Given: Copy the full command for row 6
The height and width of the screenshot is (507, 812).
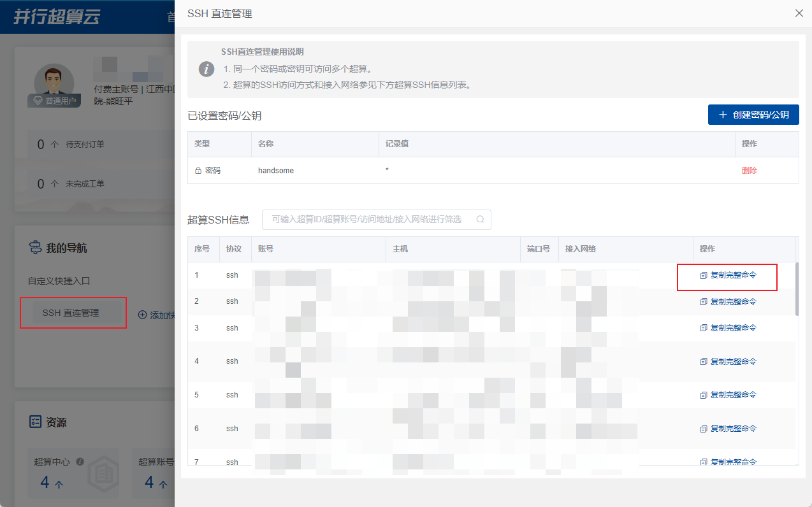Looking at the screenshot, I should click(x=728, y=428).
